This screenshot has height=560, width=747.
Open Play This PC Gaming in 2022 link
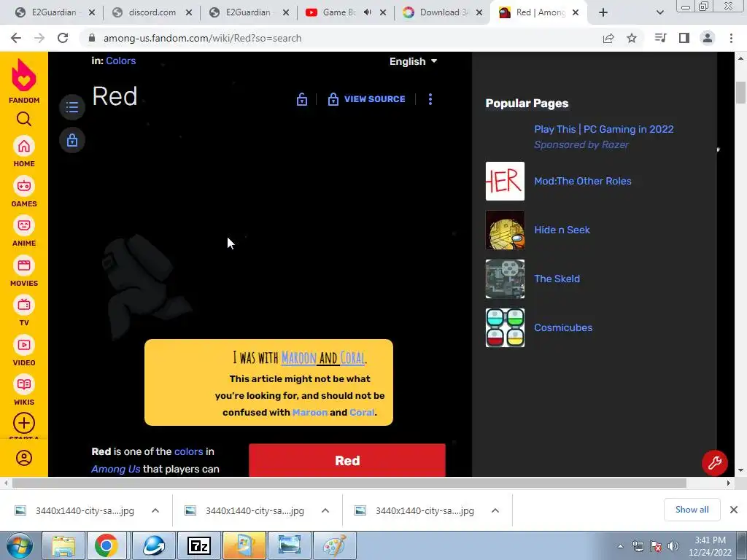pos(603,130)
